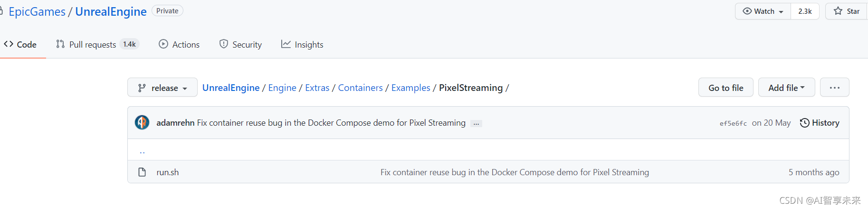Expand the commit message ellipsis
The height and width of the screenshot is (209, 868).
coord(476,123)
